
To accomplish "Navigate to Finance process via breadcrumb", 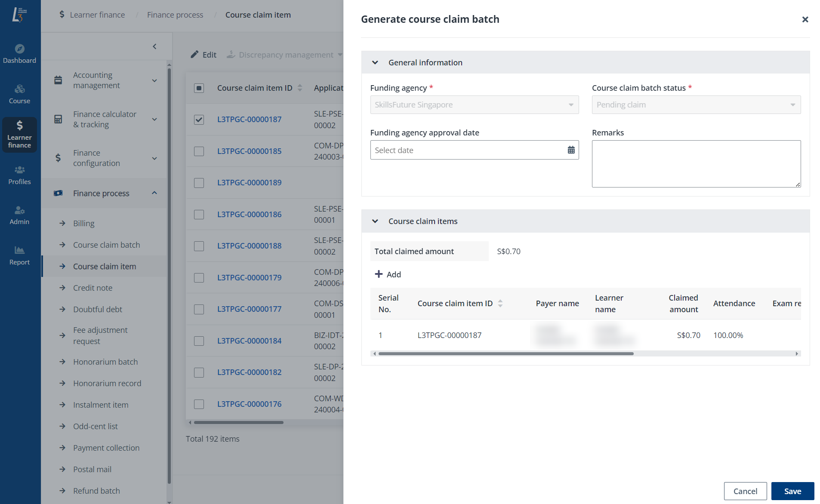I will pyautogui.click(x=175, y=14).
